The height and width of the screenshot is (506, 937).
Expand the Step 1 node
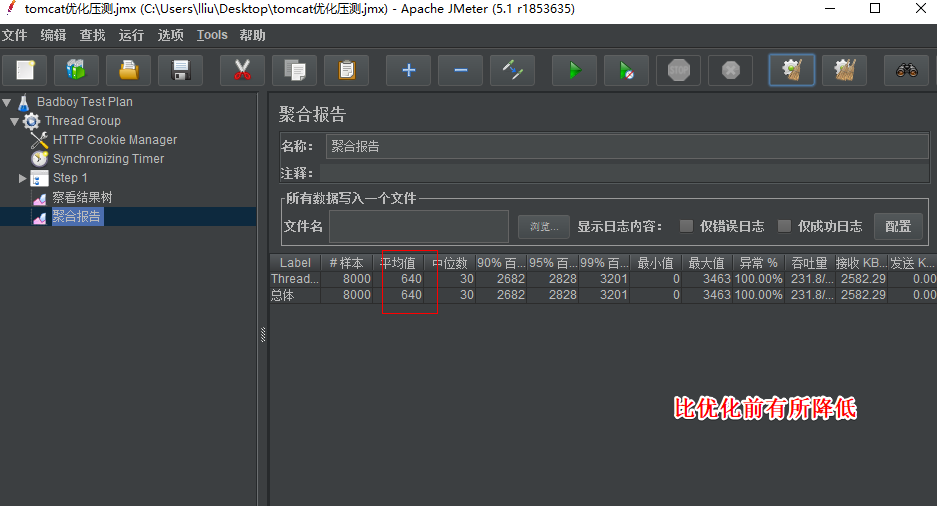click(23, 178)
